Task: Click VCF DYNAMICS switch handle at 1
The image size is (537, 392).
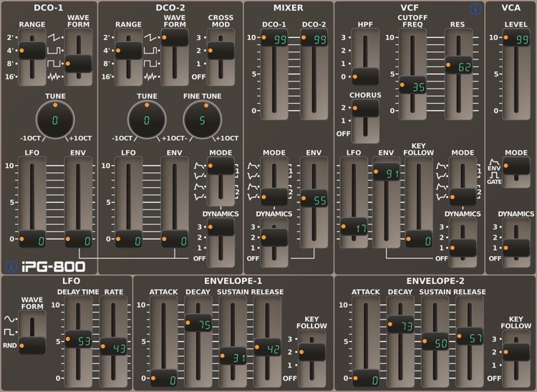Action: (463, 248)
